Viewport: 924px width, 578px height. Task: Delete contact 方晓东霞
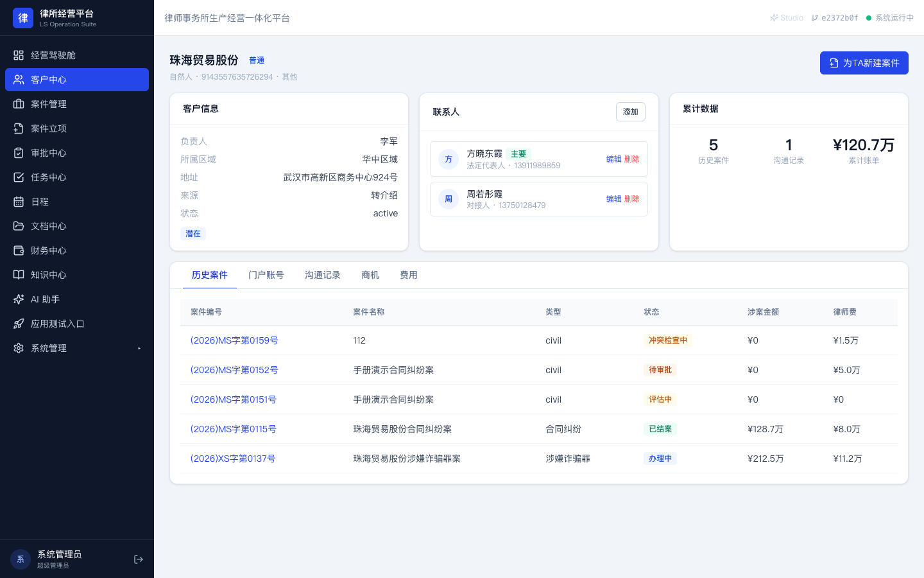[632, 159]
